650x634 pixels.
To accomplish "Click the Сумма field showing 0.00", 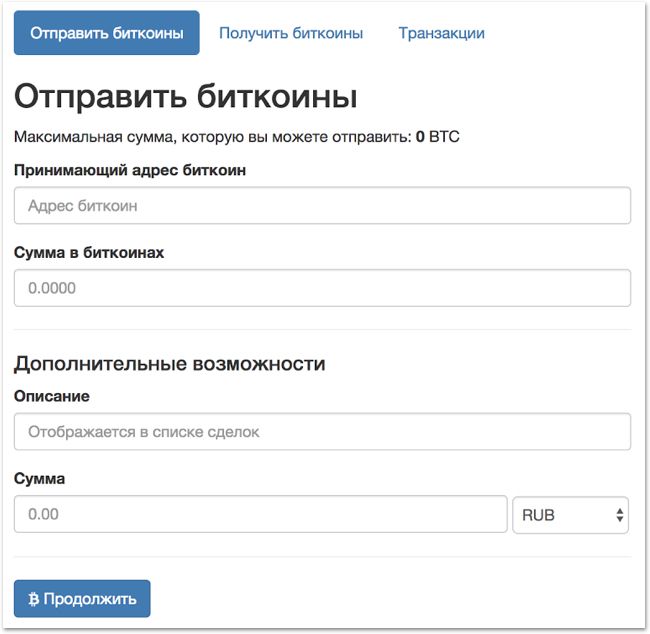I will click(260, 515).
